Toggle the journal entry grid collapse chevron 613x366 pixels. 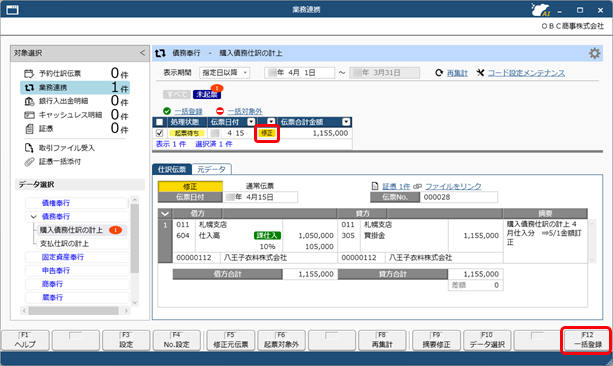point(165,214)
